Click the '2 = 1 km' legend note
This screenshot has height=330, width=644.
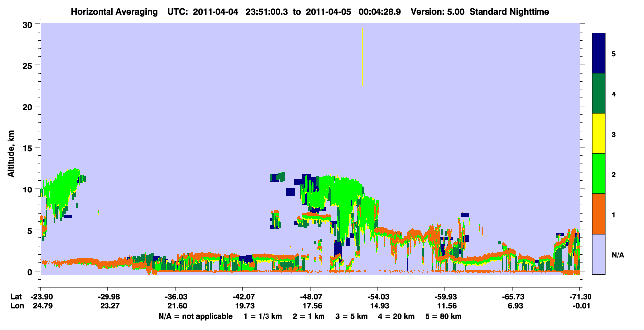308,316
